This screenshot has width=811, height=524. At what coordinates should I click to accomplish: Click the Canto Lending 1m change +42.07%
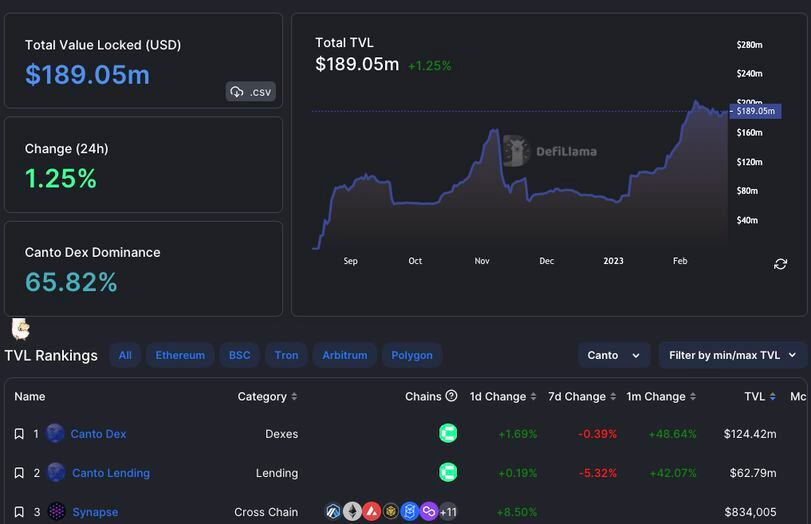coord(672,473)
